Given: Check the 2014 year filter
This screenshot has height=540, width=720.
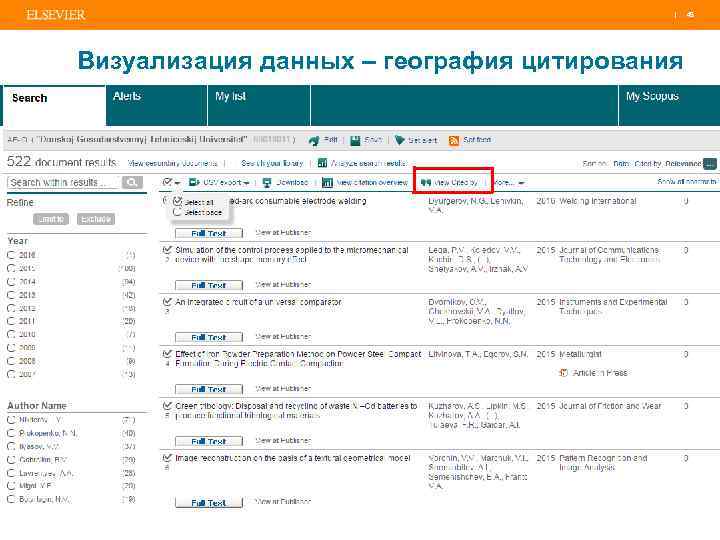Looking at the screenshot, I should (11, 281).
